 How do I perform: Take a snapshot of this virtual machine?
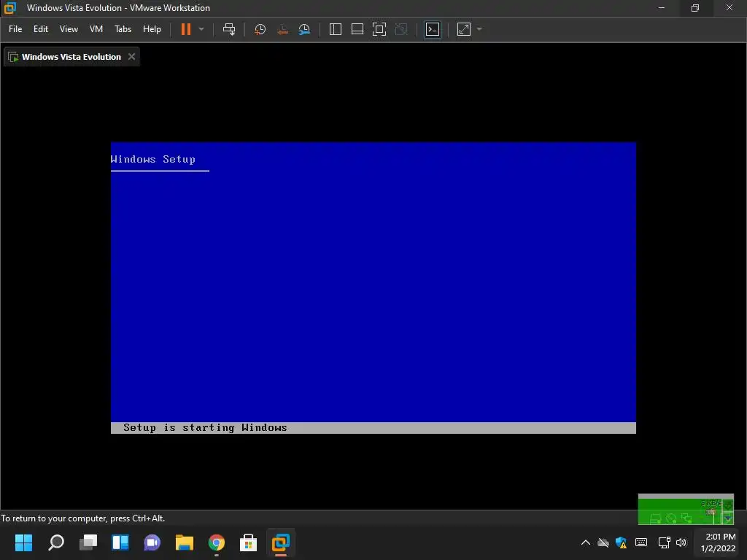click(x=260, y=29)
